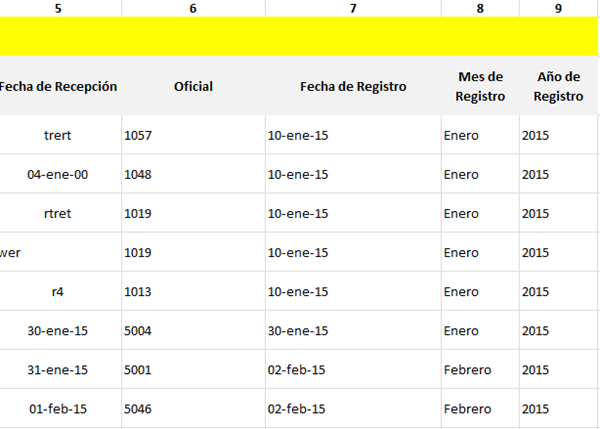This screenshot has width=600, height=429.
Task: Click the cell with date 04-ene-00
Action: tap(58, 174)
